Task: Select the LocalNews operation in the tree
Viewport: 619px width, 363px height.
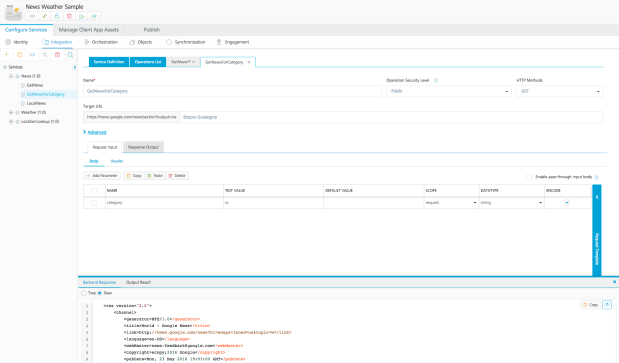Action: [x=36, y=103]
